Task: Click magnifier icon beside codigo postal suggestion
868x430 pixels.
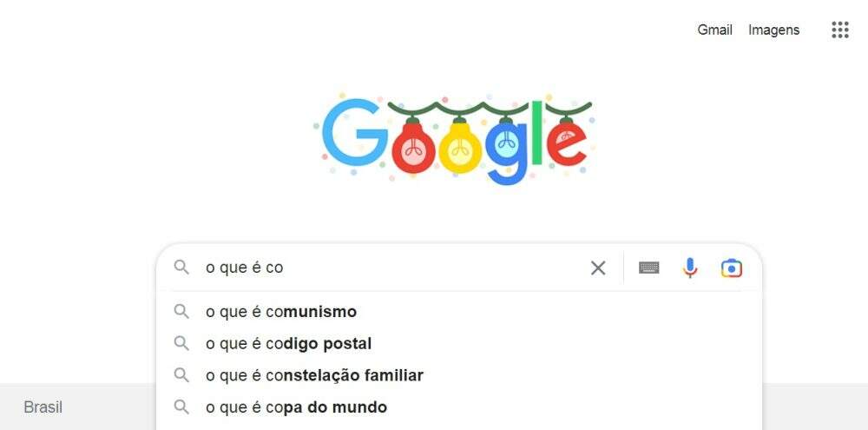Action: (x=181, y=343)
